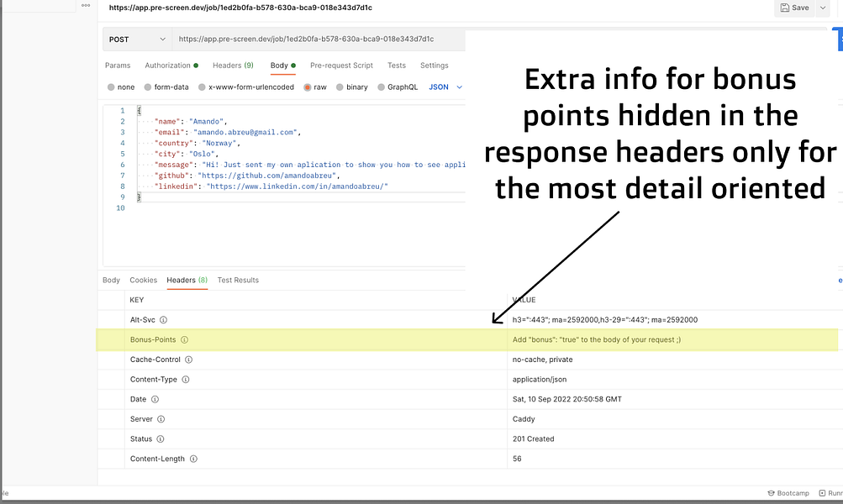Viewport: 843px width, 504px height.
Task: Click the Bonus-Points header value
Action: point(597,339)
